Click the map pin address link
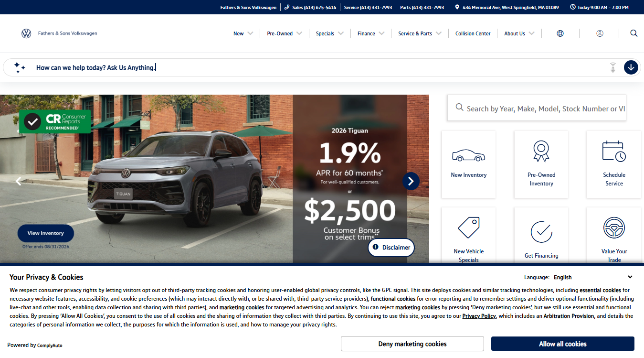The height and width of the screenshot is (358, 644). pos(507,7)
